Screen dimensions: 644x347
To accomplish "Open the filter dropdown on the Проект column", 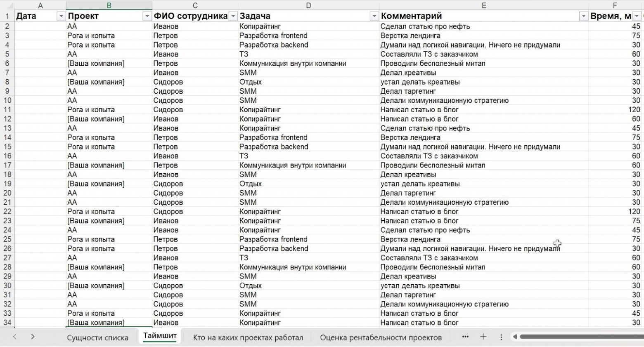I will [147, 16].
